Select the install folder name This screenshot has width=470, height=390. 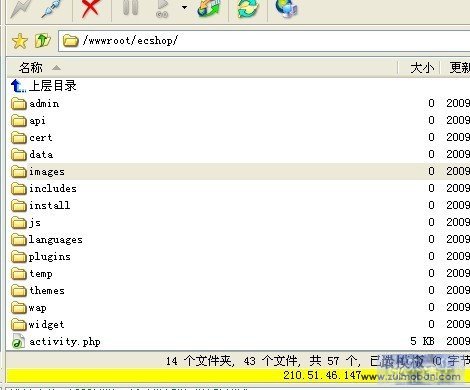pos(50,205)
